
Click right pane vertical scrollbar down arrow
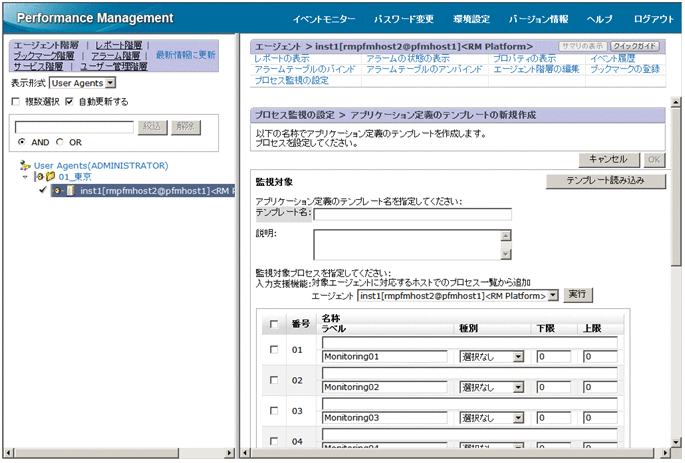coord(676,442)
